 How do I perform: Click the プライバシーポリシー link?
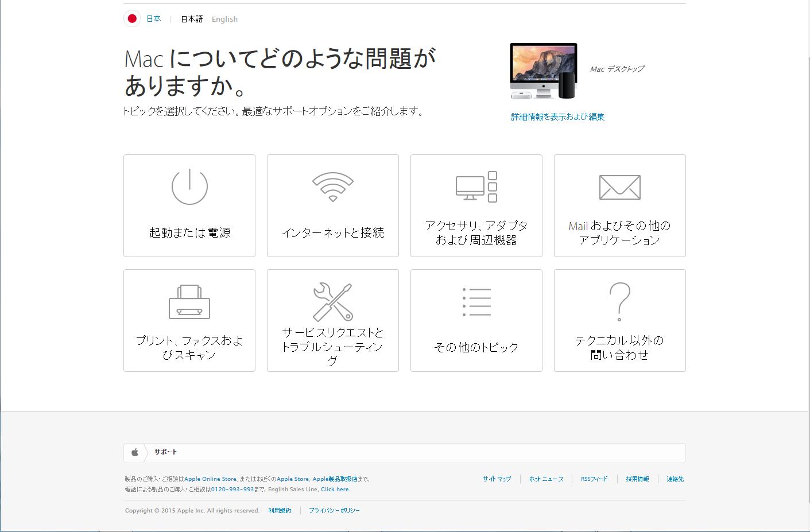[x=334, y=511]
